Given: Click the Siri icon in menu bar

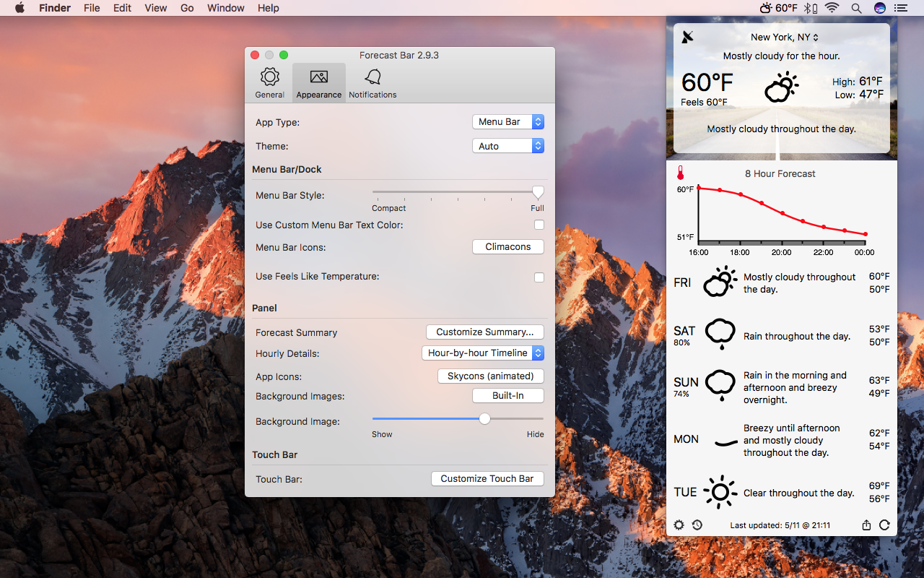Looking at the screenshot, I should [879, 8].
